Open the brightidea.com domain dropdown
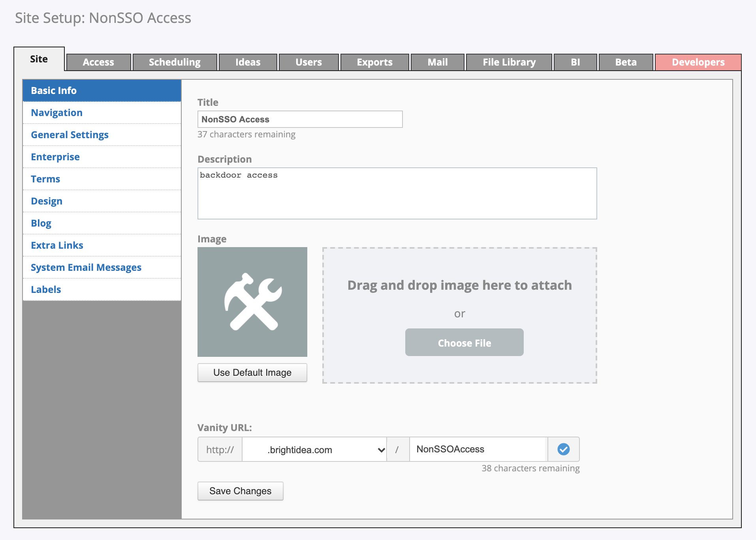Image resolution: width=756 pixels, height=540 pixels. (x=314, y=450)
